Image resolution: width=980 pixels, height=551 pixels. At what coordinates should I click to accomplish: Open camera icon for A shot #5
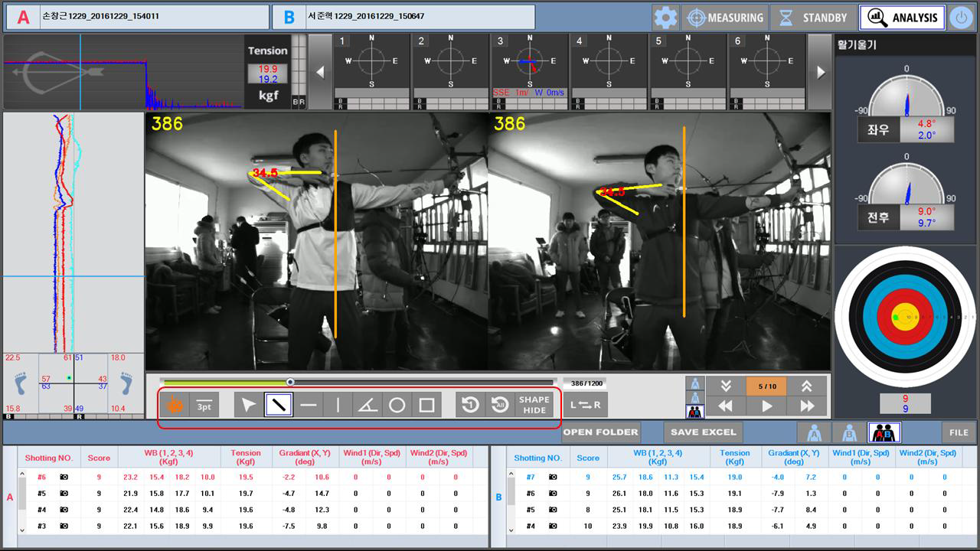[64, 494]
